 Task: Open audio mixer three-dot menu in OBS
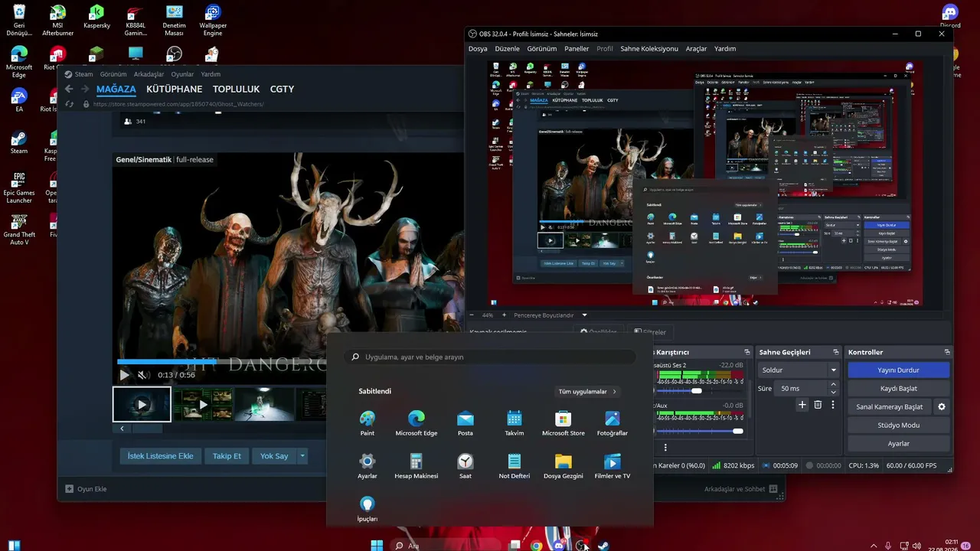point(665,448)
